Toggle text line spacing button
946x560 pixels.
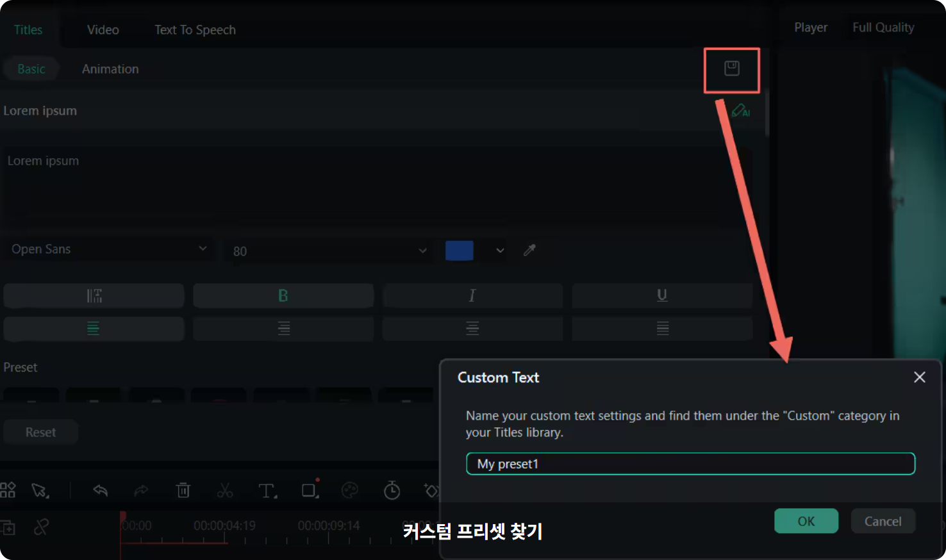(x=94, y=295)
